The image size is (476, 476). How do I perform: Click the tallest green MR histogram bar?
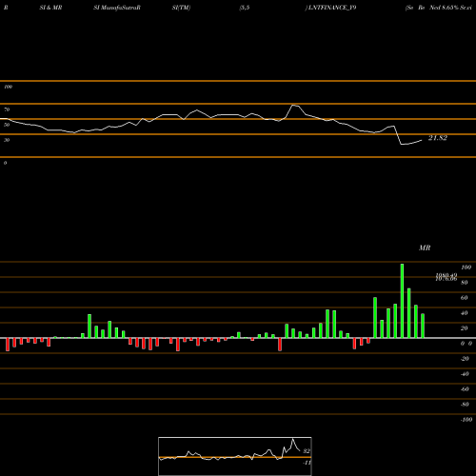click(x=402, y=301)
